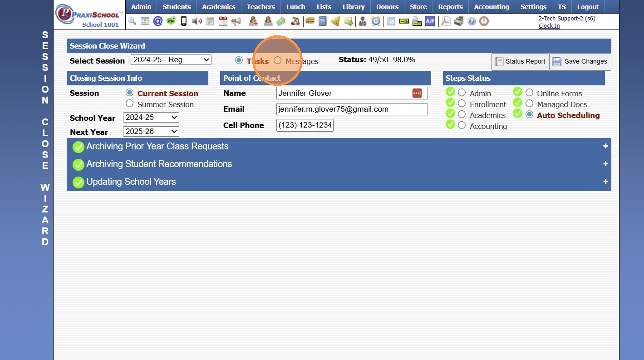Viewport: 644px width, 360px height.
Task: Click the sticky note with green arrow icon
Action: (x=349, y=21)
